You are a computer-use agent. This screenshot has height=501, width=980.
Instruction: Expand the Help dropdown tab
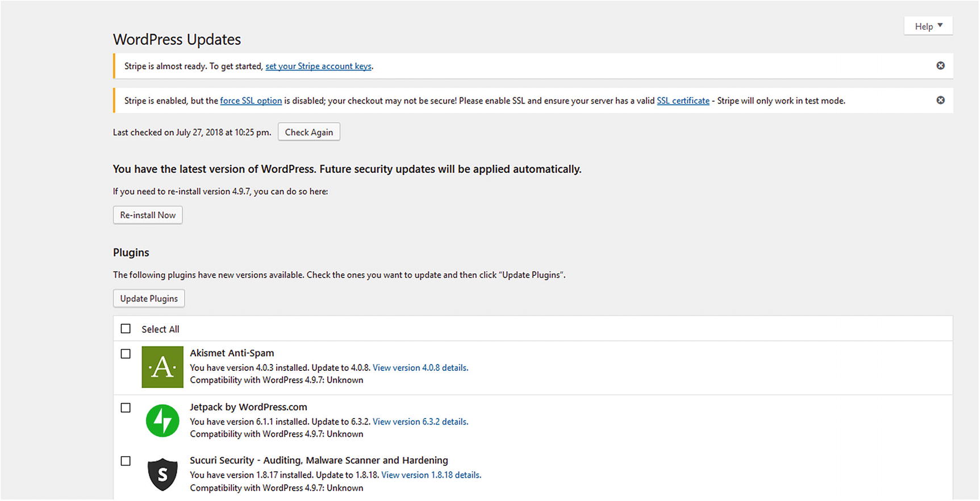pyautogui.click(x=928, y=26)
